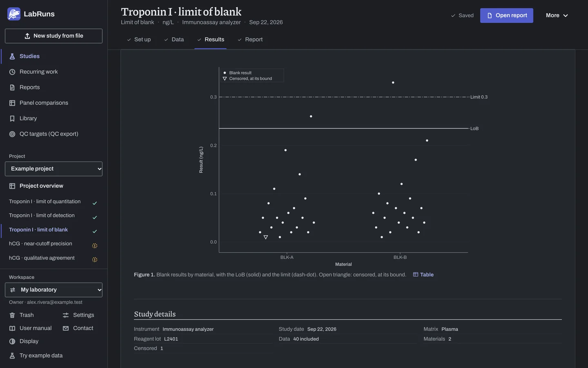Open the My laboratory workspace dropdown
588x368 pixels.
tap(53, 290)
